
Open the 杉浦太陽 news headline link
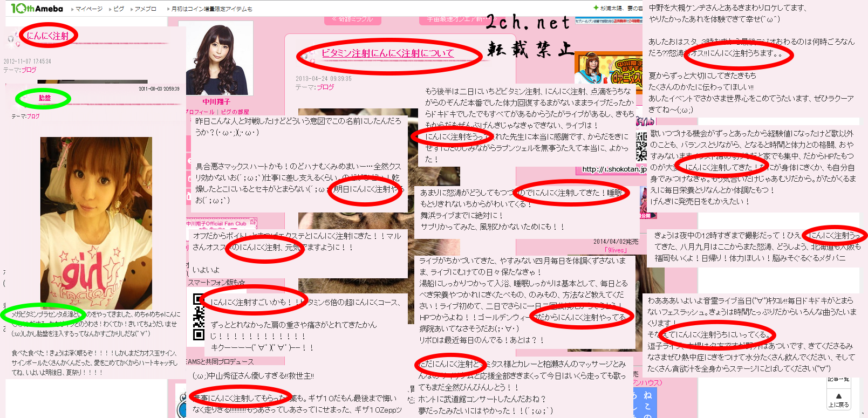point(620,8)
